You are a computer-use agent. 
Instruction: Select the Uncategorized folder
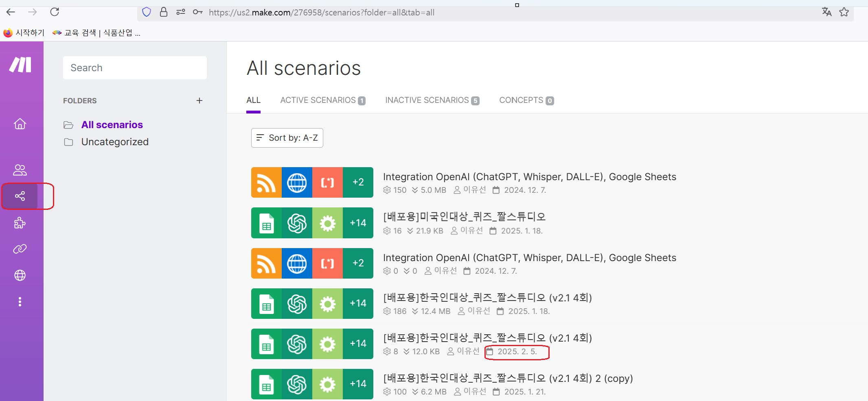click(115, 142)
